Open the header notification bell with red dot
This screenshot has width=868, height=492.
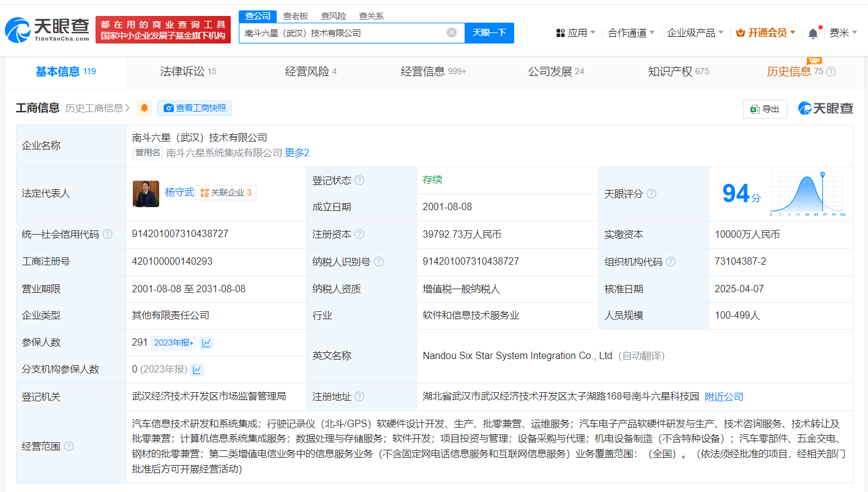tap(813, 33)
